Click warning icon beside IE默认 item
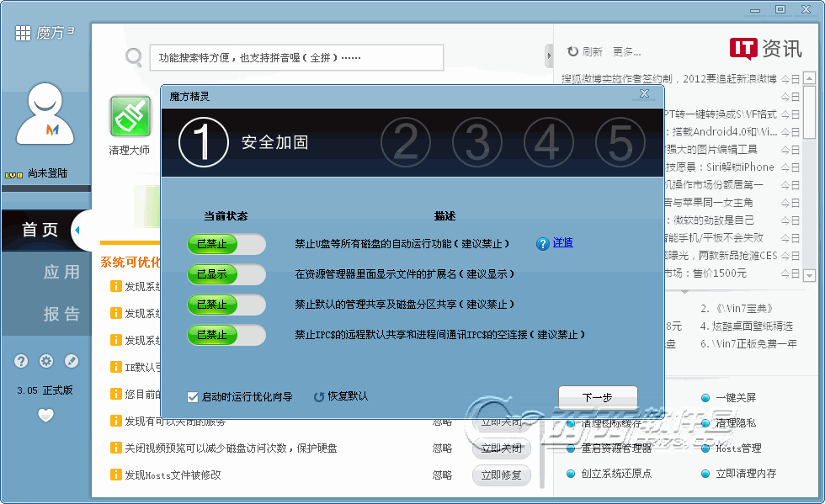The image size is (825, 504). pyautogui.click(x=116, y=367)
